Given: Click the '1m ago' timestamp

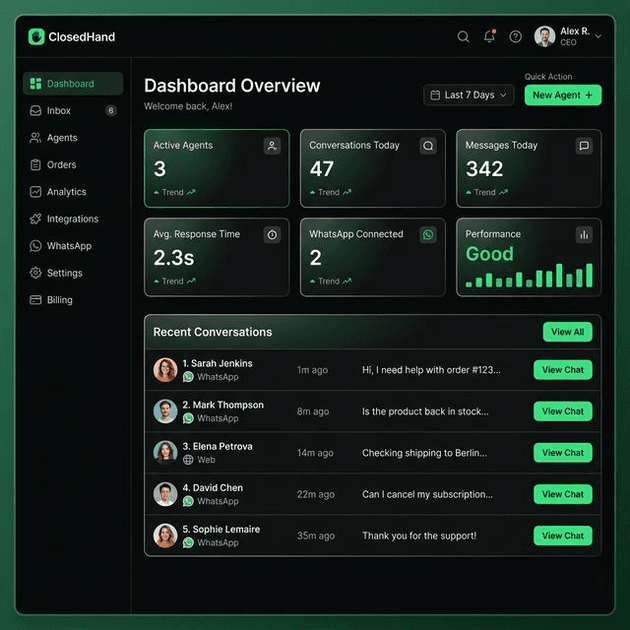Looking at the screenshot, I should (x=312, y=370).
